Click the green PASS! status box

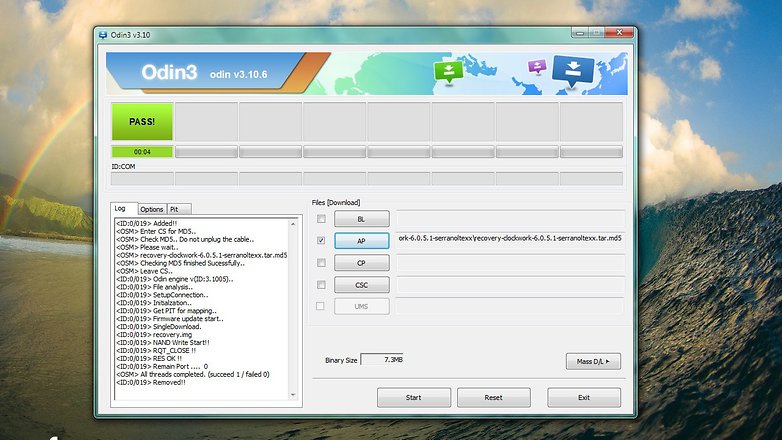coord(142,122)
